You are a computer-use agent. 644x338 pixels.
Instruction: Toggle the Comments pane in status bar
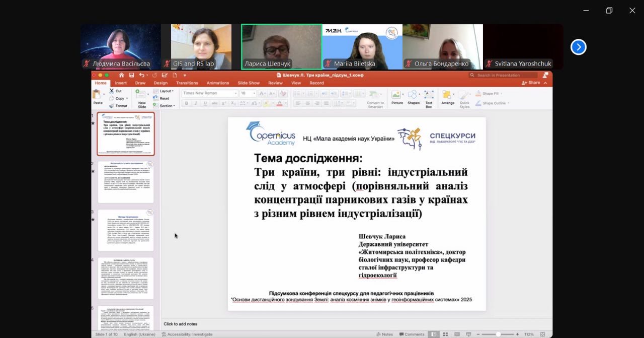412,334
